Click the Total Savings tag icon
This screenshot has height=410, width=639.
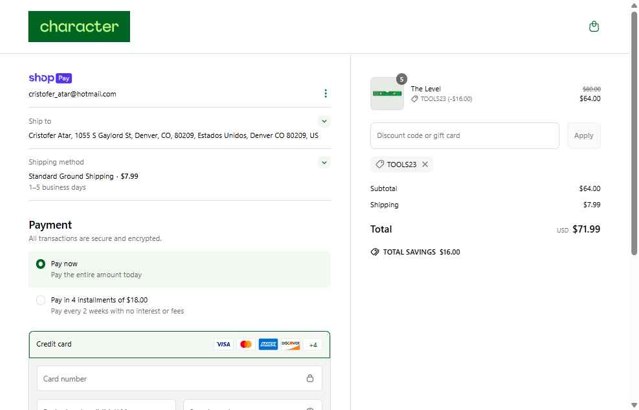(375, 252)
